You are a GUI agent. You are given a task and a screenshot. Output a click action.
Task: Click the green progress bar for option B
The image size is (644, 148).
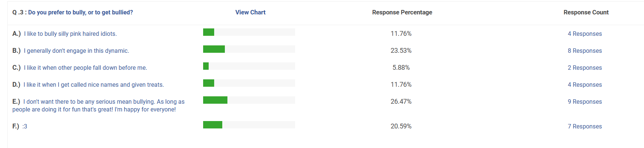(214, 49)
